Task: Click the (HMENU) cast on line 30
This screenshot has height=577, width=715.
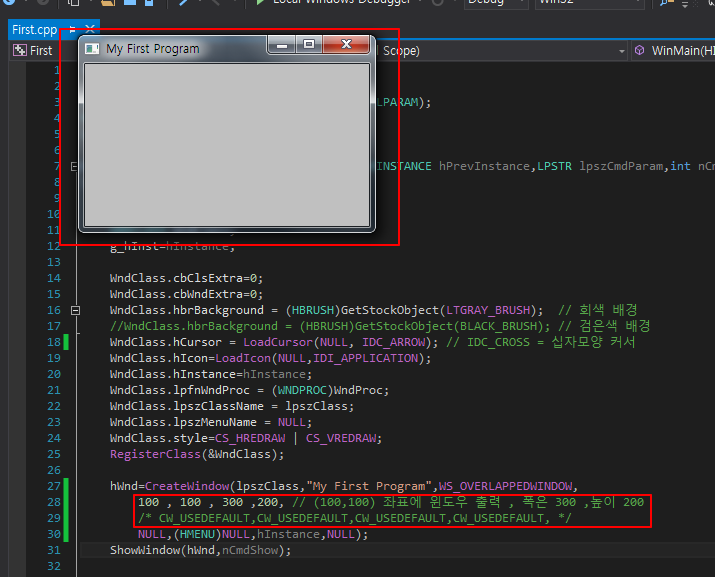Action: 197,534
